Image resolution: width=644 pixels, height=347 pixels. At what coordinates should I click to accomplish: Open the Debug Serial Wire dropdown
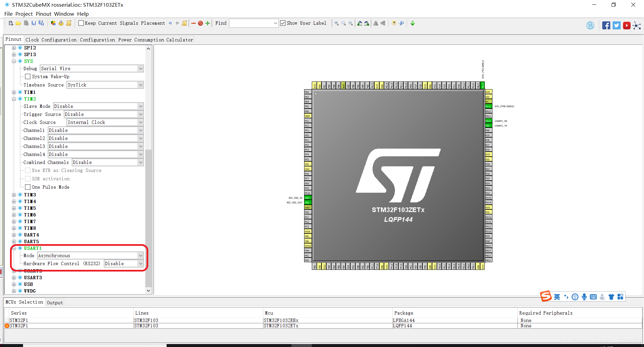(x=92, y=68)
